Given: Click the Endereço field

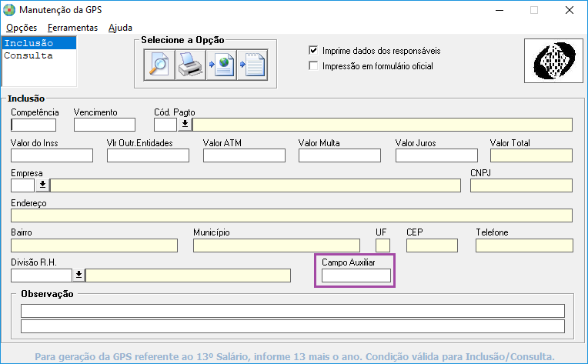Looking at the screenshot, I should [292, 215].
